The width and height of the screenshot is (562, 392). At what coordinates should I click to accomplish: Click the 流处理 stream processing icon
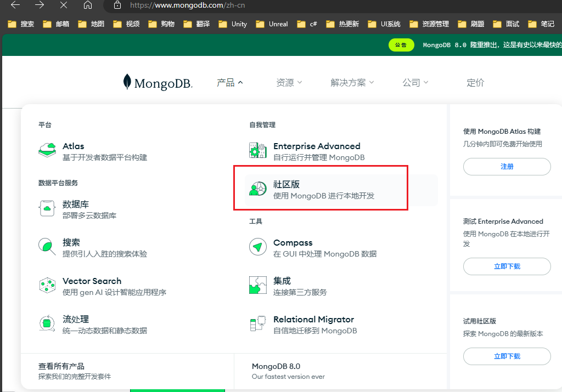(47, 324)
